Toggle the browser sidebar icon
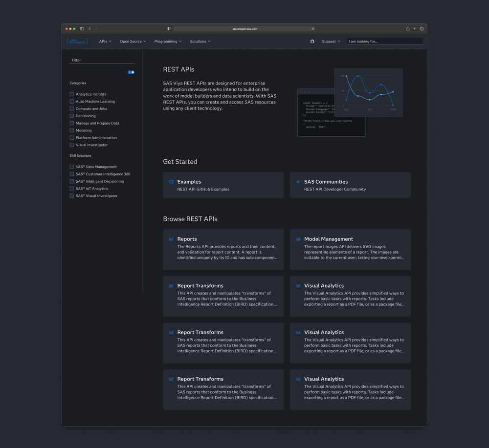 point(82,29)
